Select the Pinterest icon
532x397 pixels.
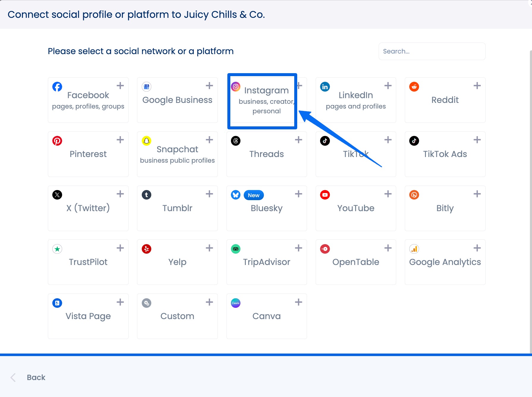[57, 141]
